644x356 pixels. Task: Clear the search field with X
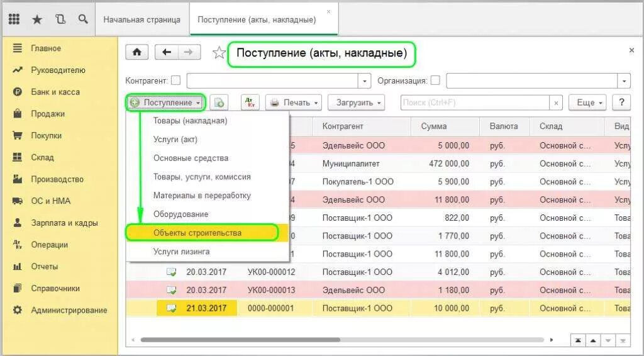pyautogui.click(x=556, y=103)
